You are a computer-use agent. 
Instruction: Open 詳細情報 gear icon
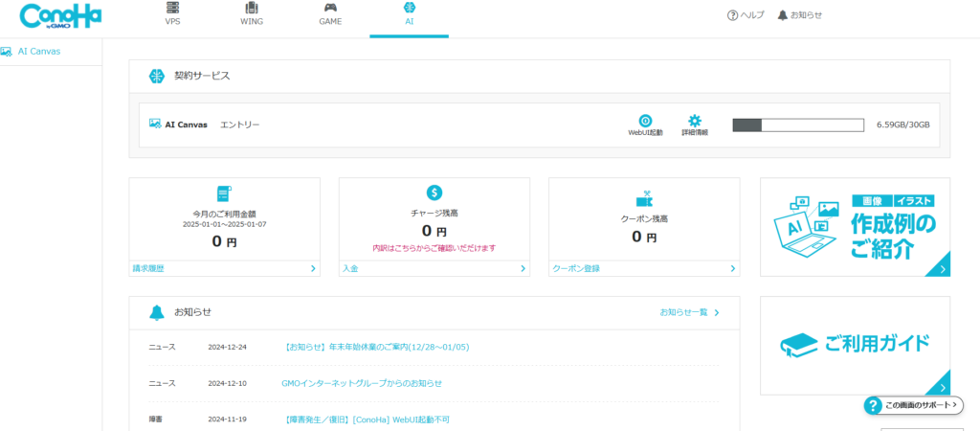695,125
